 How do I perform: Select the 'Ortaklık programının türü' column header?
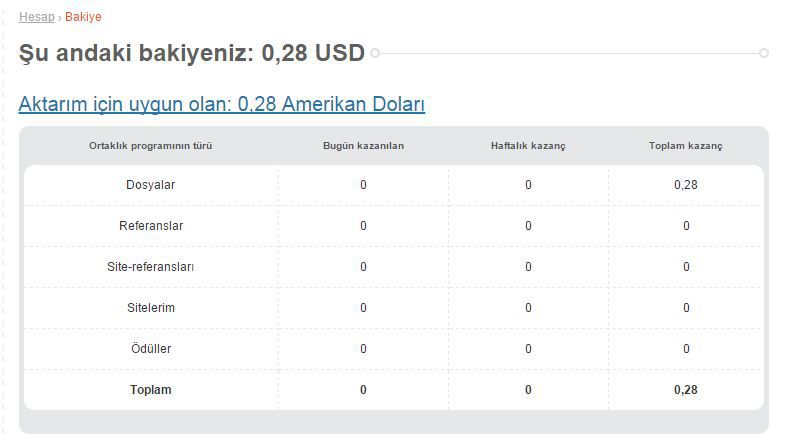click(151, 146)
